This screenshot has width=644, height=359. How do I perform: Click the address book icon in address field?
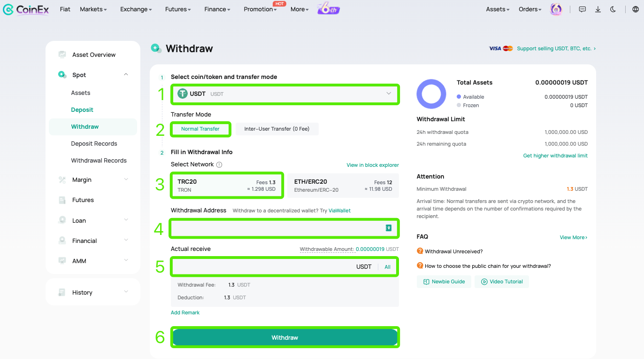388,228
